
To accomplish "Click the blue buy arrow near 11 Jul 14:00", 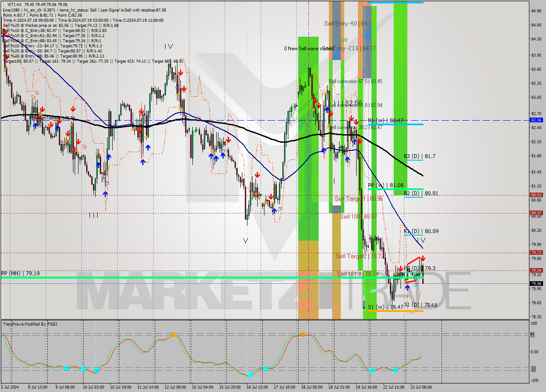I will click(x=147, y=147).
